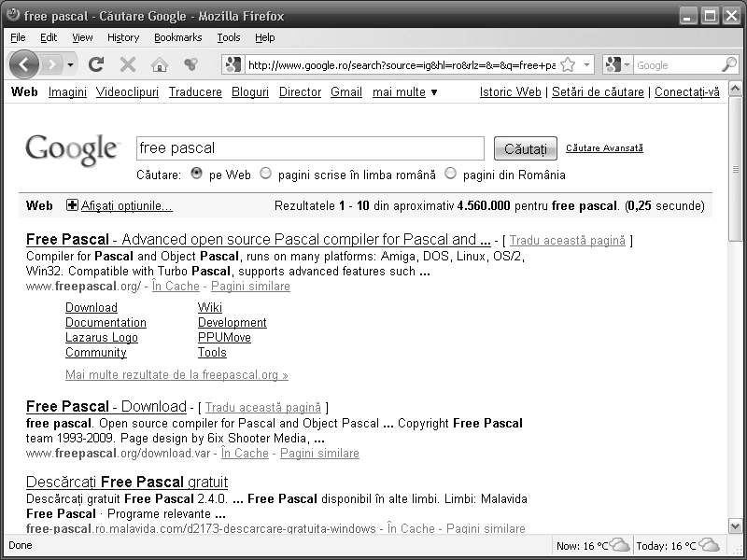747x560 pixels.
Task: Open the Traducere link
Action: point(195,91)
